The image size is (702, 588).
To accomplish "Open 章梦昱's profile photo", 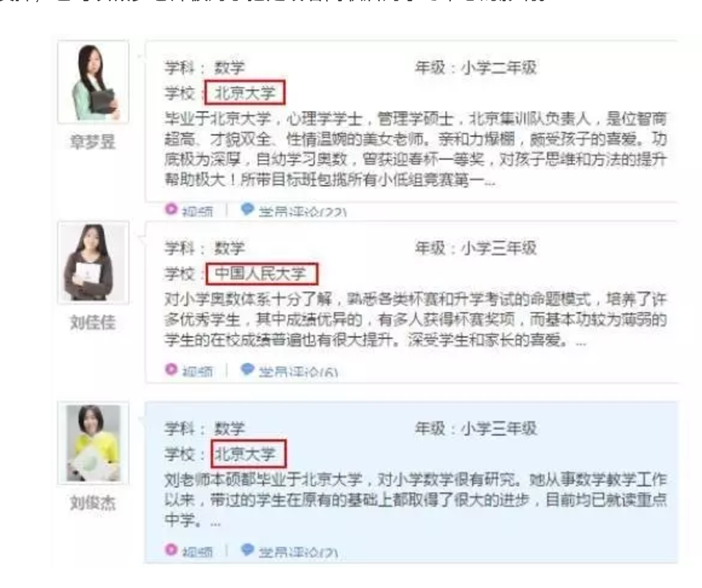I will click(x=93, y=82).
